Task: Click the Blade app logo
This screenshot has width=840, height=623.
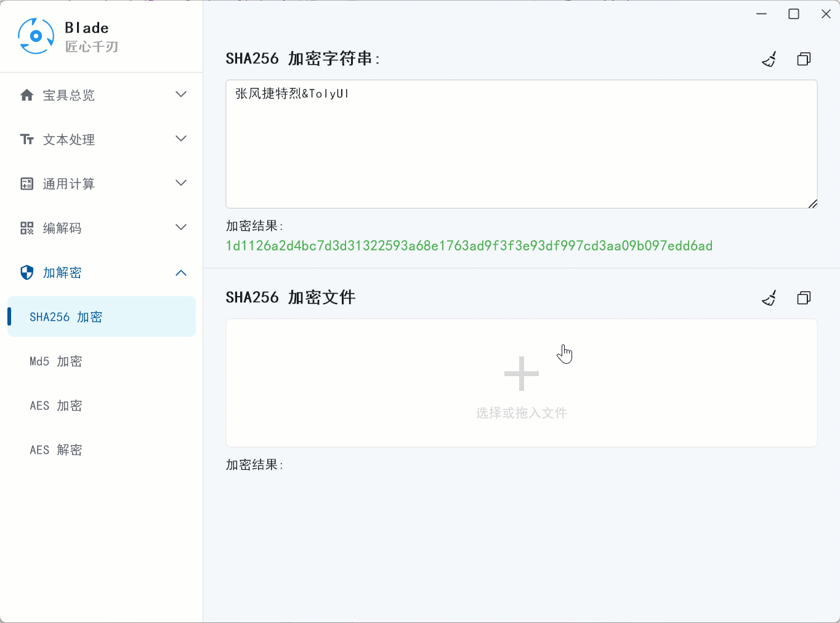Action: coord(35,35)
